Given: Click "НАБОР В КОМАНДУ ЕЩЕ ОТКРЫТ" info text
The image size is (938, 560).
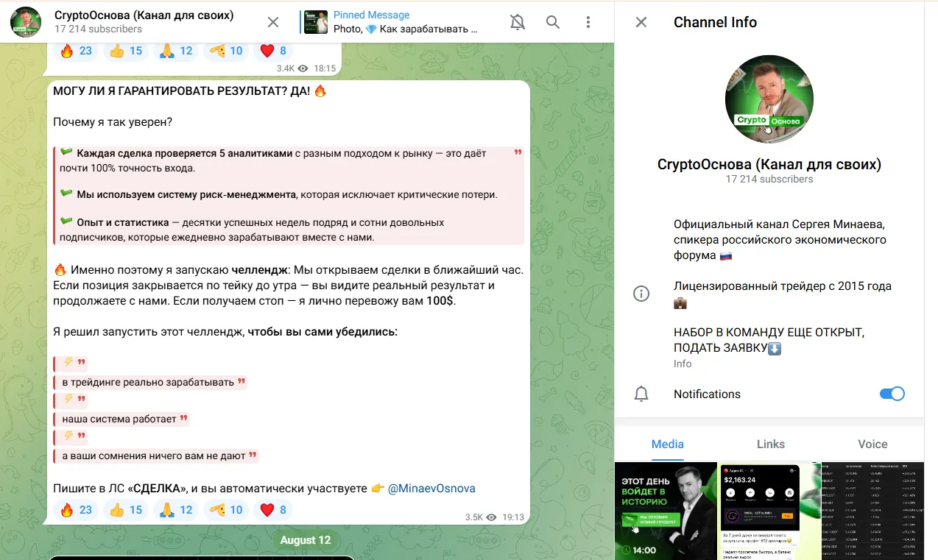Looking at the screenshot, I should click(769, 340).
